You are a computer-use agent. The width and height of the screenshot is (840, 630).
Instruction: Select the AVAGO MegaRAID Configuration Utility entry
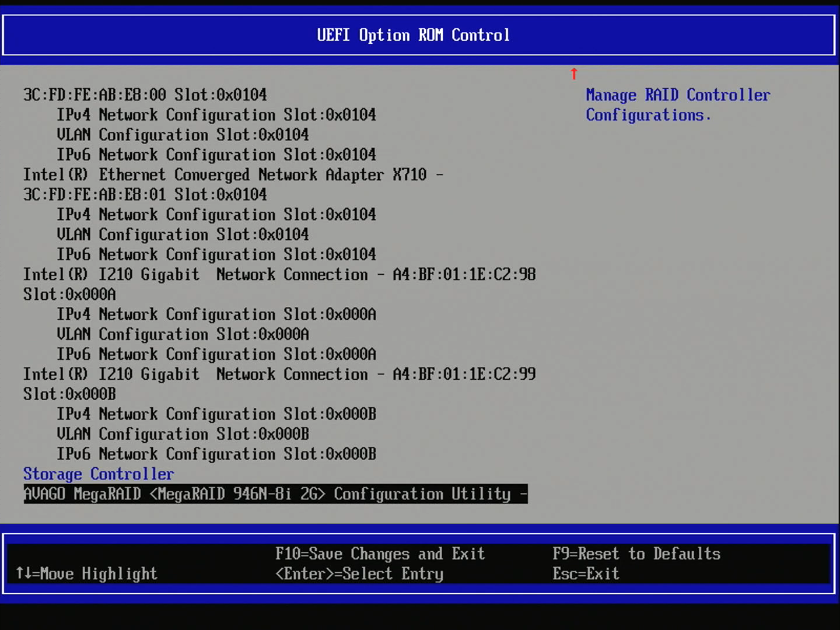pos(275,494)
